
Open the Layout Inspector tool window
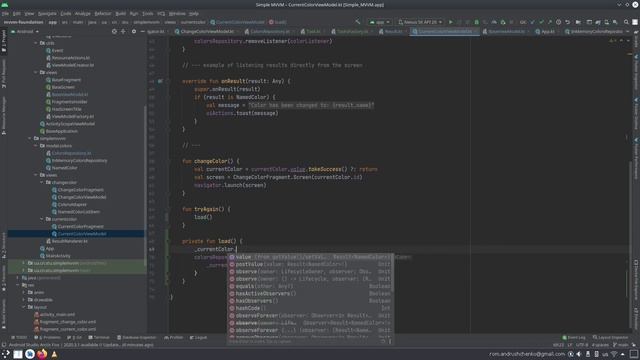tap(611, 338)
